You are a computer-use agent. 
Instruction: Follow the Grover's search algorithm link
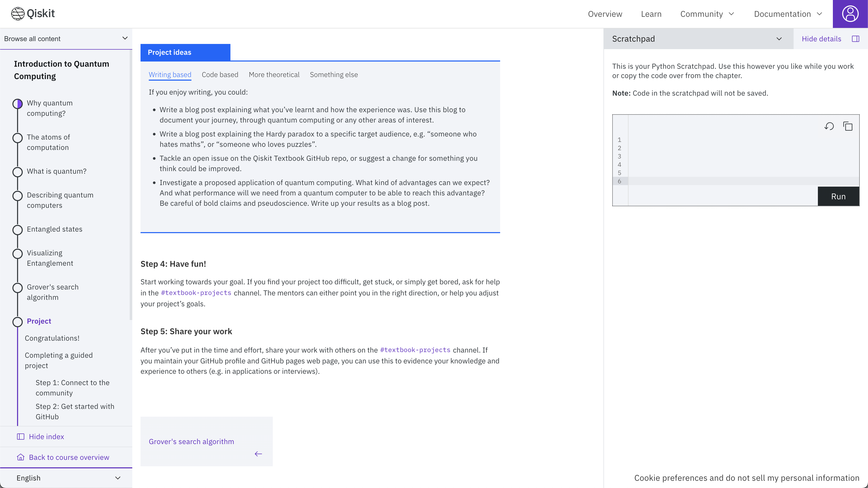click(191, 441)
